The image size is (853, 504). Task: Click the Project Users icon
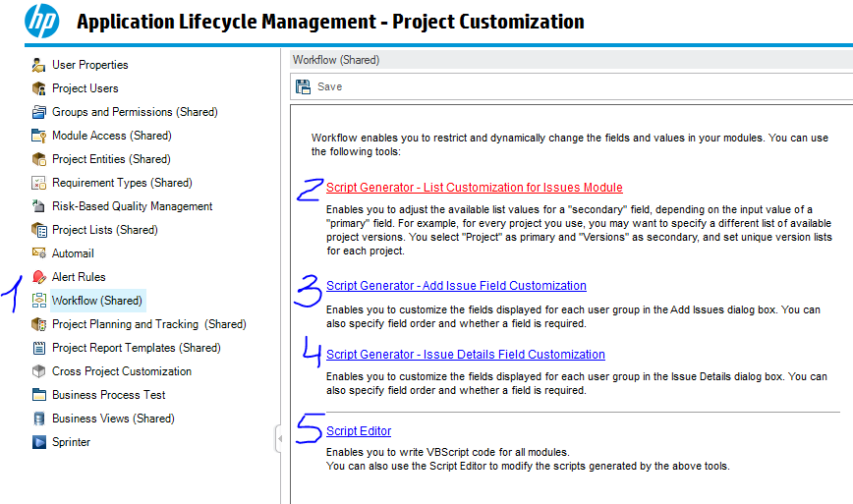[x=39, y=88]
